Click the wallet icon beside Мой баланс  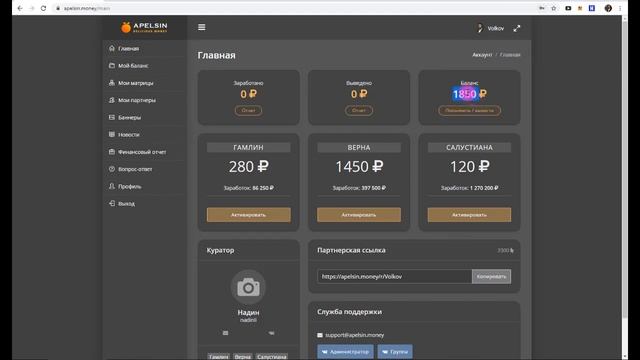pos(112,65)
